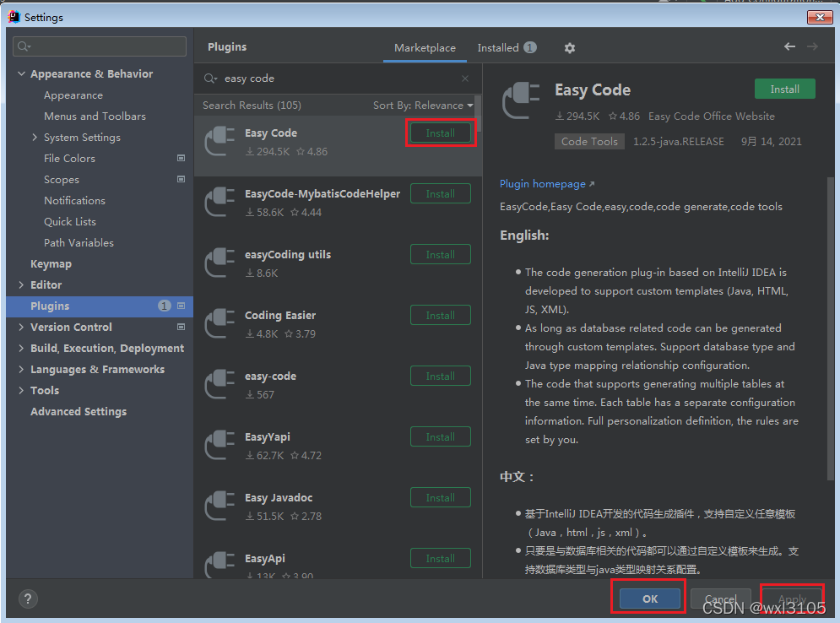
Task: Expand Languages & Frameworks section
Action: tap(21, 369)
